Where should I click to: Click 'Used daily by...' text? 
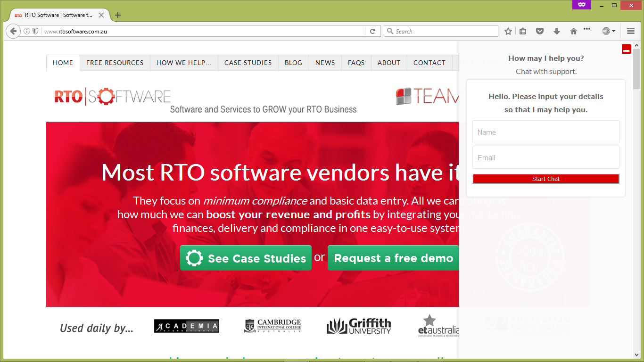point(97,328)
